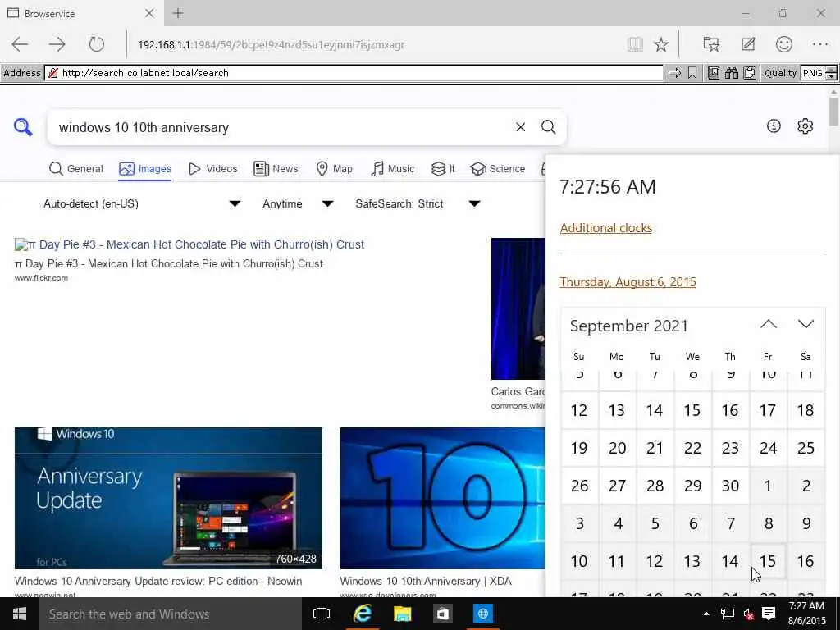Switch to Videos search tab
The height and width of the screenshot is (630, 840).
[x=212, y=169]
